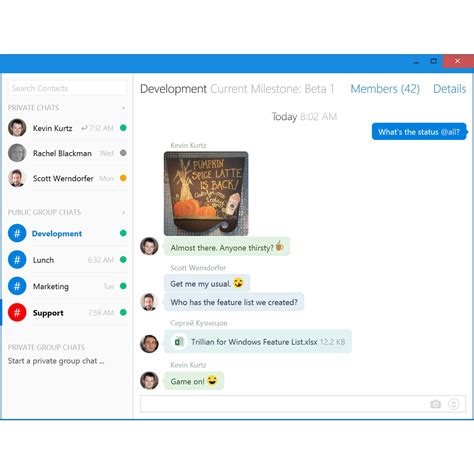474x474 pixels.
Task: Click Scott's avatar beside feature list question
Action: point(149,302)
